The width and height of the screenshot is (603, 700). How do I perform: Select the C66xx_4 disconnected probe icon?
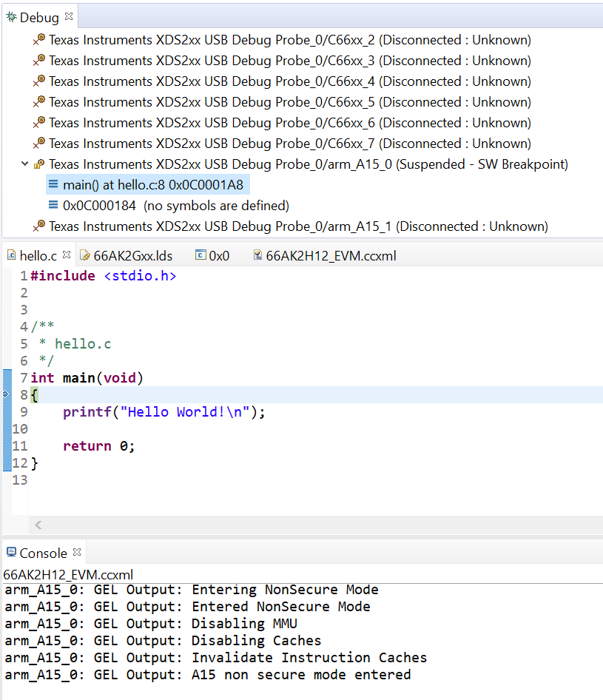[x=38, y=81]
